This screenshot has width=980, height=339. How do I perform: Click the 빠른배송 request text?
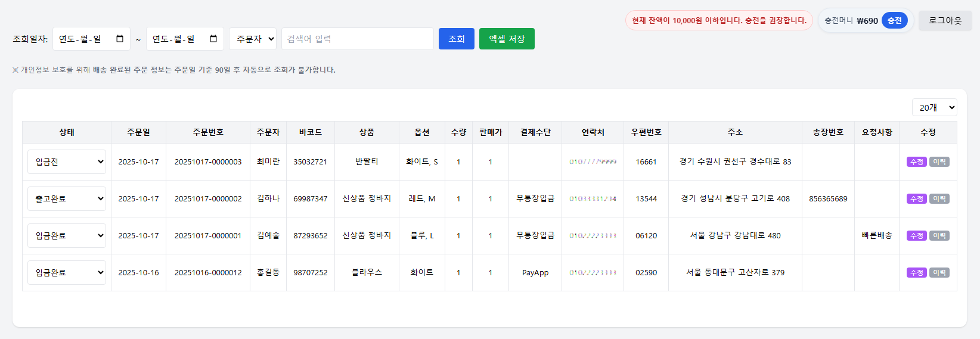pyautogui.click(x=877, y=235)
